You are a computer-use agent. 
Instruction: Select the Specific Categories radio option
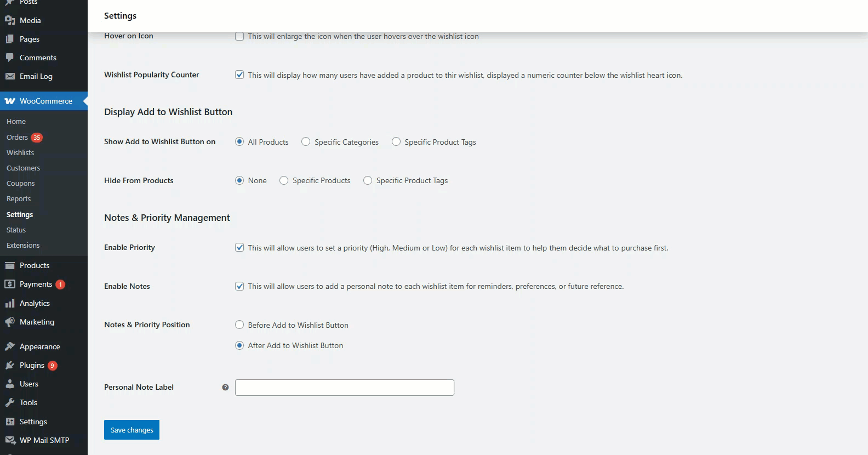(306, 142)
